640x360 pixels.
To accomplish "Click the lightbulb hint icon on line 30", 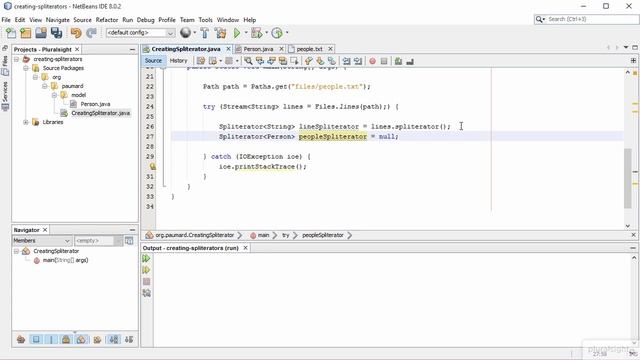I will pos(152,167).
